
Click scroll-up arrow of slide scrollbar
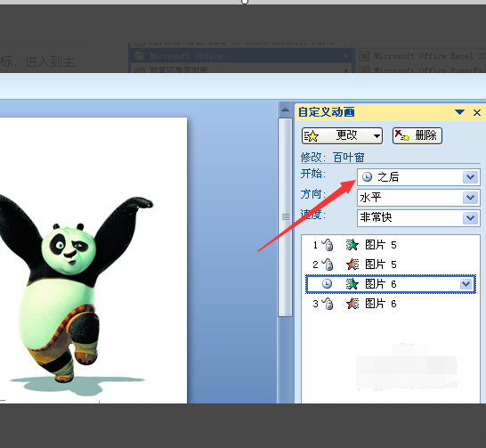[285, 110]
